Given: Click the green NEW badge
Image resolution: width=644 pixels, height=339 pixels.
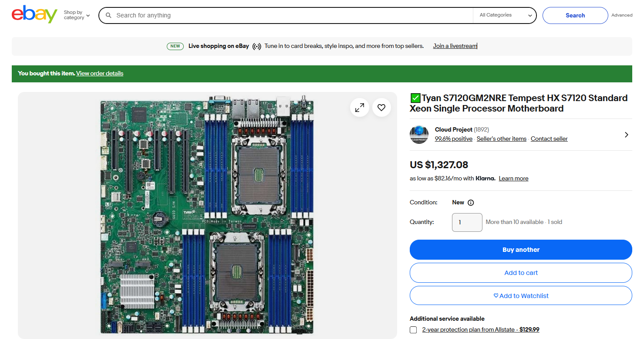Looking at the screenshot, I should coord(175,46).
